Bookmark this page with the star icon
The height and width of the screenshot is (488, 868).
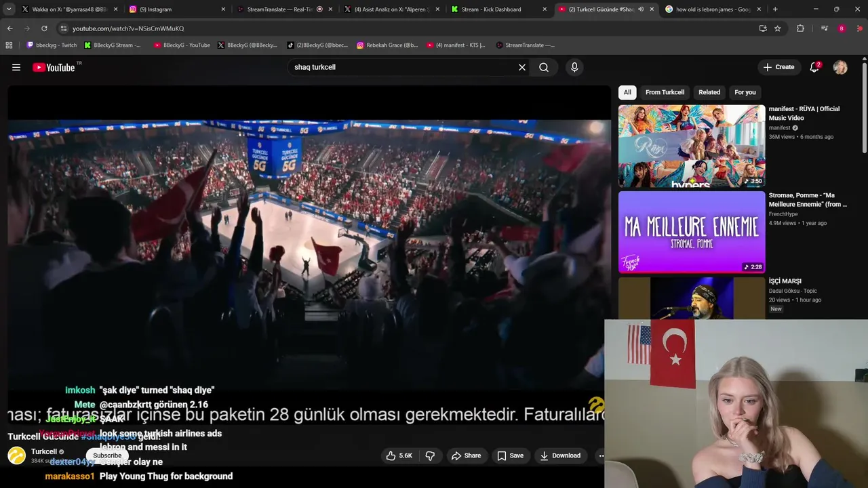click(778, 28)
